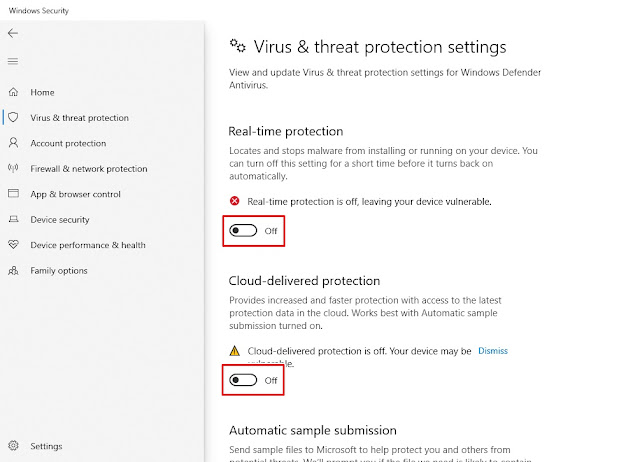Open the Home menu item
Image resolution: width=640 pixels, height=462 pixels.
tap(42, 93)
